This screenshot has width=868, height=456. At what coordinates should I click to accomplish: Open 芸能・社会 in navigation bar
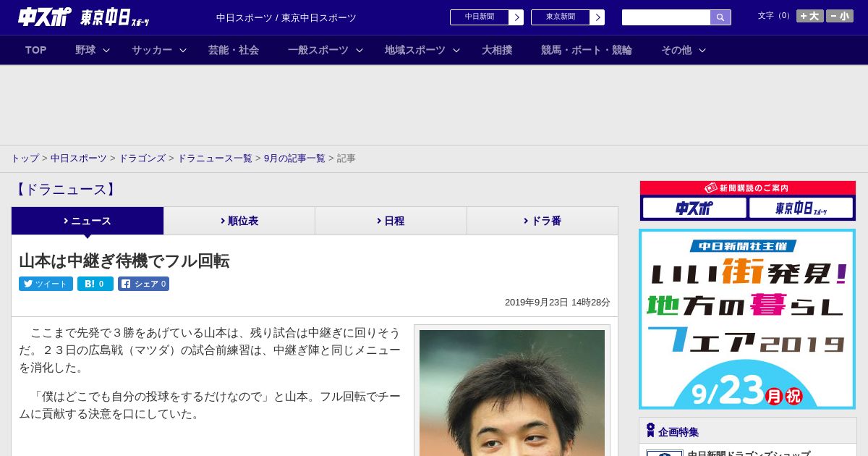click(234, 50)
